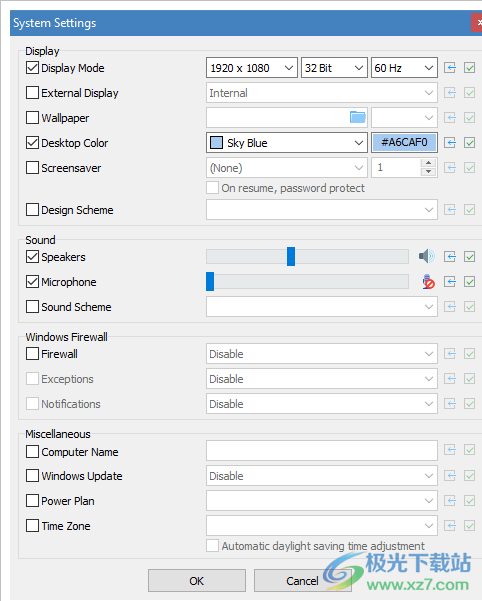The width and height of the screenshot is (482, 601).
Task: Click the muted microphone icon
Action: (x=428, y=282)
